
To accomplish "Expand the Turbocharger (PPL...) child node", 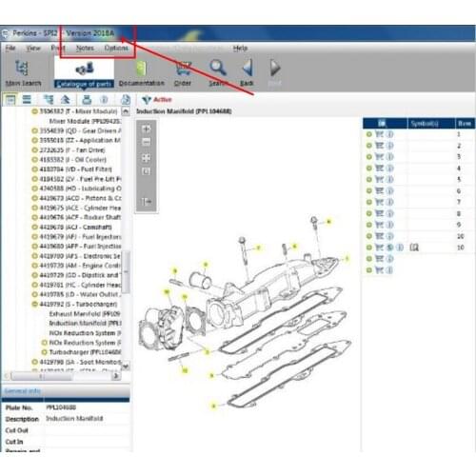I will pyautogui.click(x=45, y=352).
